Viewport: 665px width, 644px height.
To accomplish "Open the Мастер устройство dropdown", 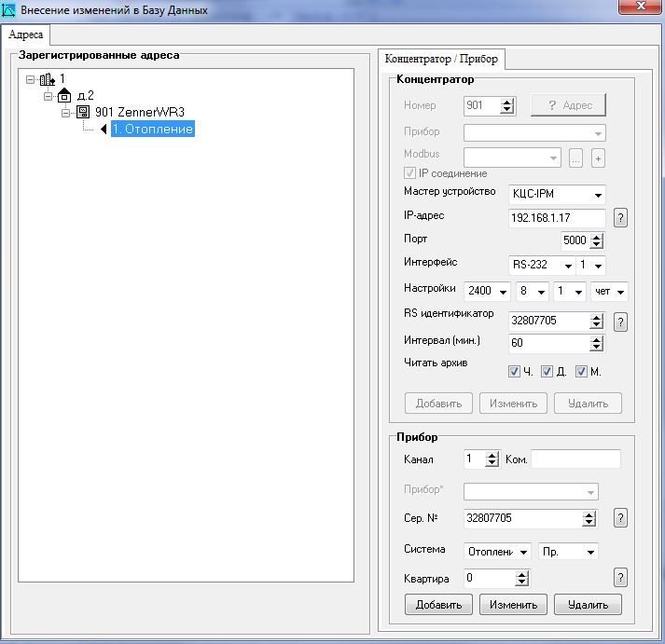I will point(597,196).
